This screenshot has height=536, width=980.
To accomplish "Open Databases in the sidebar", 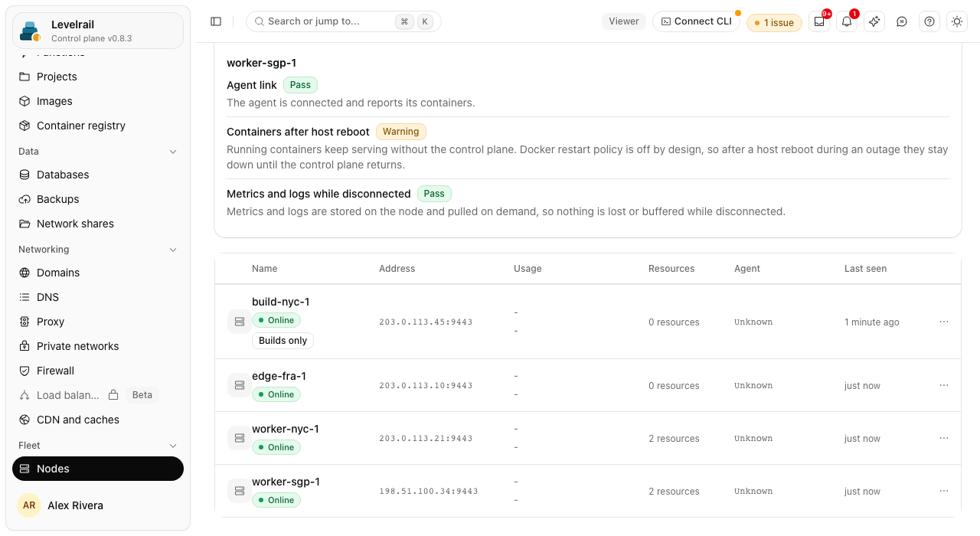I will click(98, 175).
